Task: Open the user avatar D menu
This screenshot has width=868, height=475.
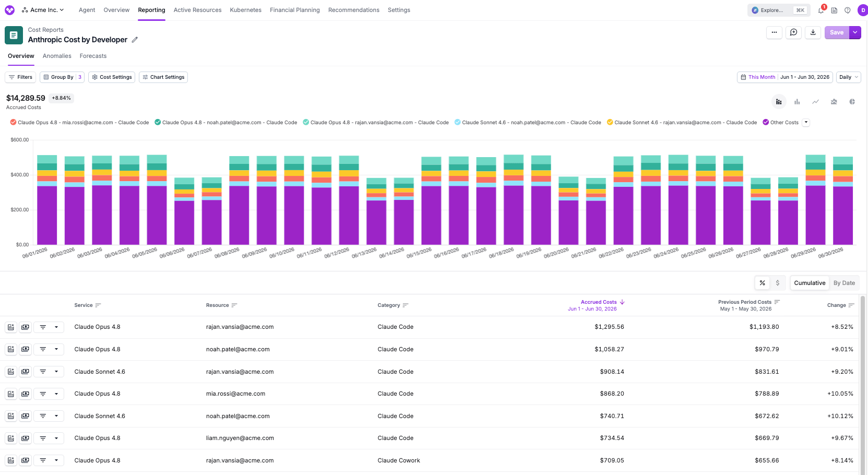Action: click(863, 10)
